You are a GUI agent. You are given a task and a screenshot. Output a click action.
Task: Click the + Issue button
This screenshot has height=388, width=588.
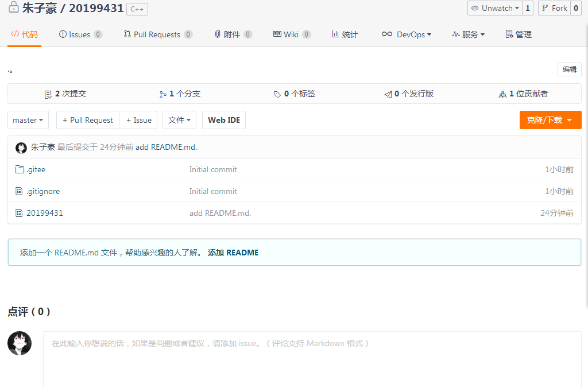coord(138,120)
